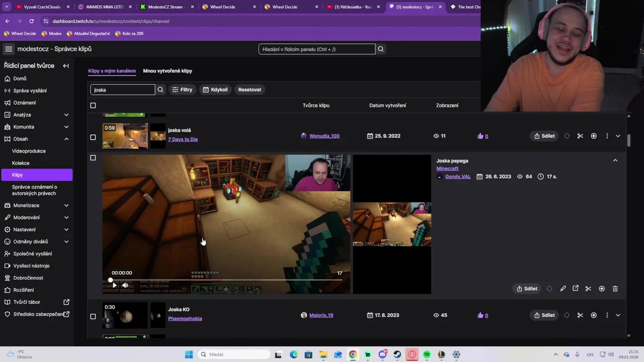Click scissors icon in 'Joska KO' row

(x=580, y=315)
